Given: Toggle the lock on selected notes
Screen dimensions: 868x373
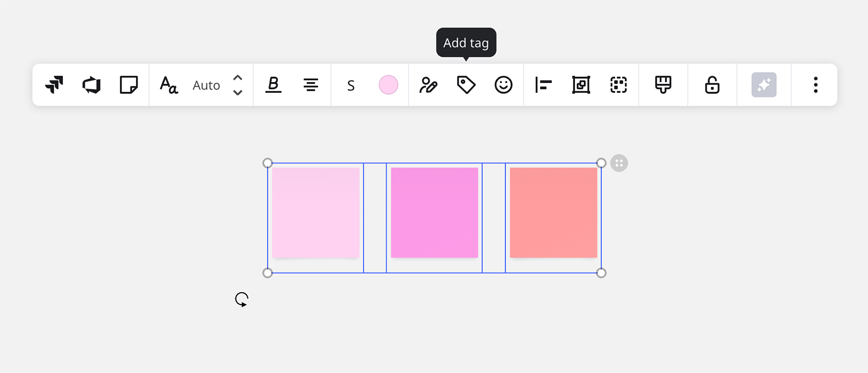Looking at the screenshot, I should pyautogui.click(x=712, y=85).
